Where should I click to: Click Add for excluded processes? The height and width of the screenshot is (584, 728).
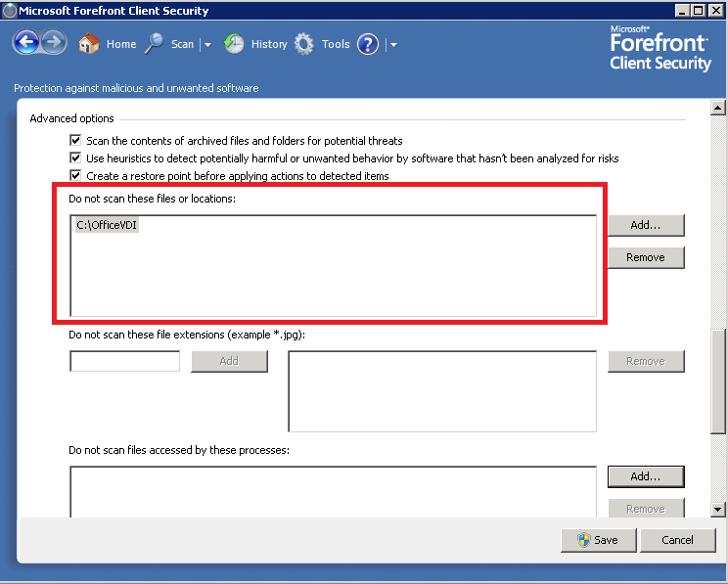pos(646,476)
